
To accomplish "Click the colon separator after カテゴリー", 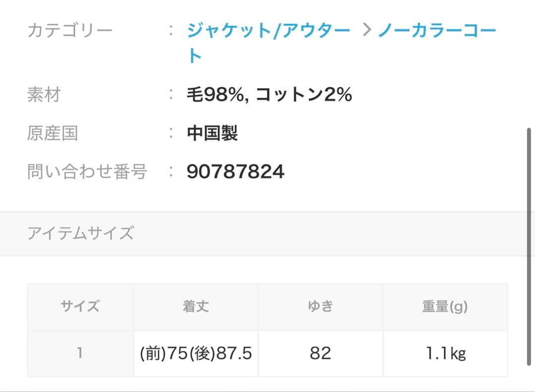I will [x=170, y=29].
